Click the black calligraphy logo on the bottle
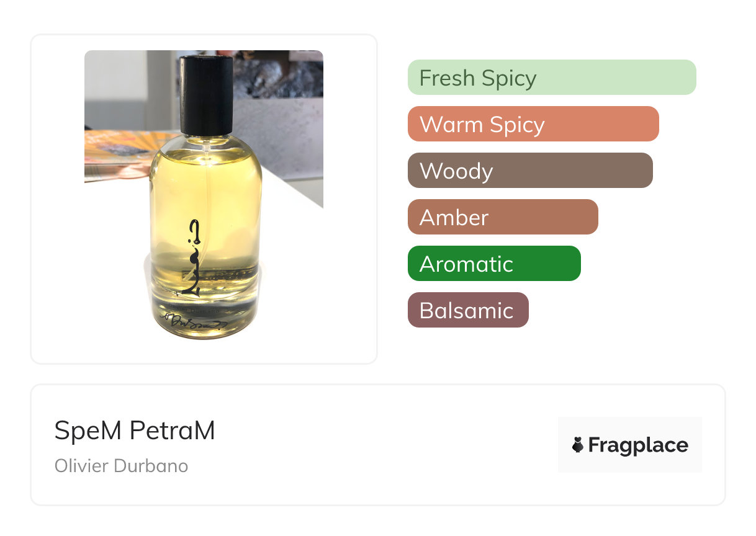Screen dimensions: 756x536 (x=192, y=256)
